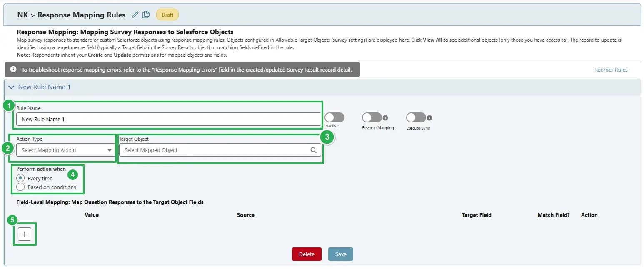The width and height of the screenshot is (644, 269).
Task: Collapse the New Rule Name 1 section chevron
Action: point(11,87)
